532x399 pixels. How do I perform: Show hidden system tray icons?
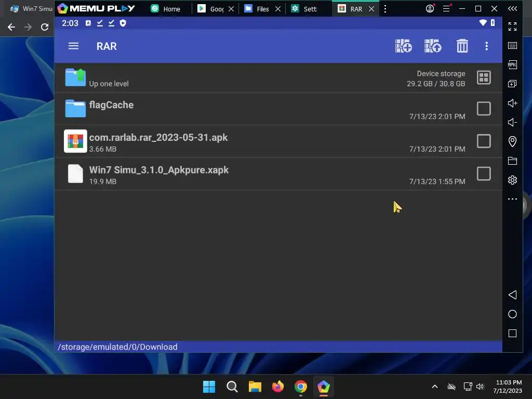435,387
